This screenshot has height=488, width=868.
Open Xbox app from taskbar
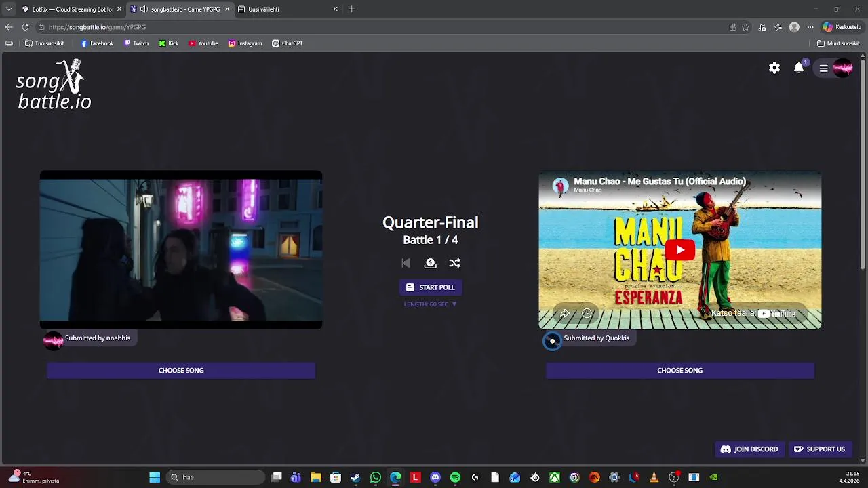[x=555, y=477]
